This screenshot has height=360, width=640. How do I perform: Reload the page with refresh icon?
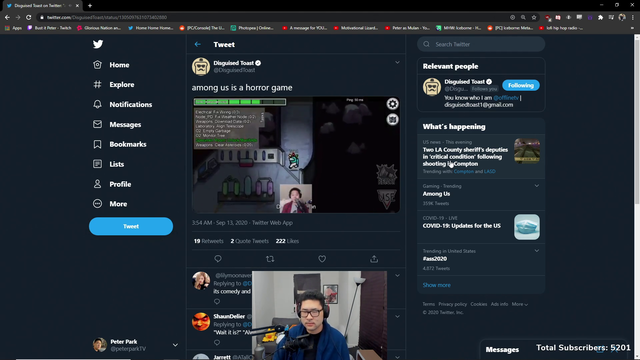tap(29, 18)
